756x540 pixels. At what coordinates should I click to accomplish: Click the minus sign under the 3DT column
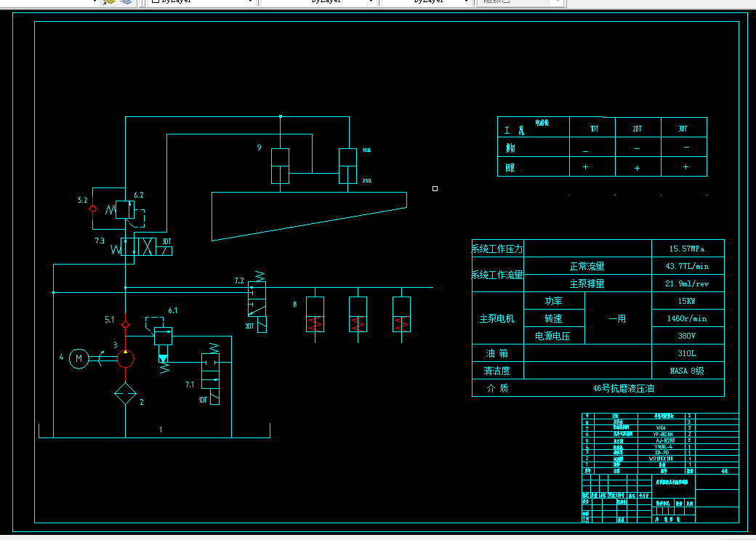click(x=686, y=147)
